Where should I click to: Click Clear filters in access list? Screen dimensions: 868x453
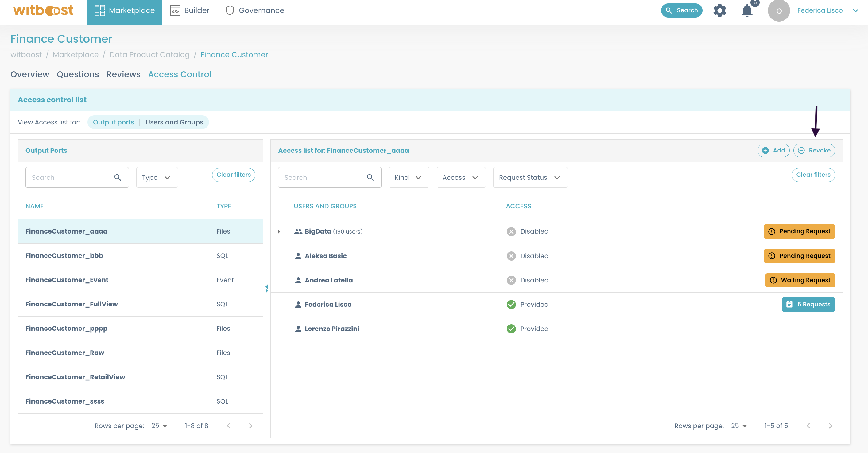click(x=812, y=174)
